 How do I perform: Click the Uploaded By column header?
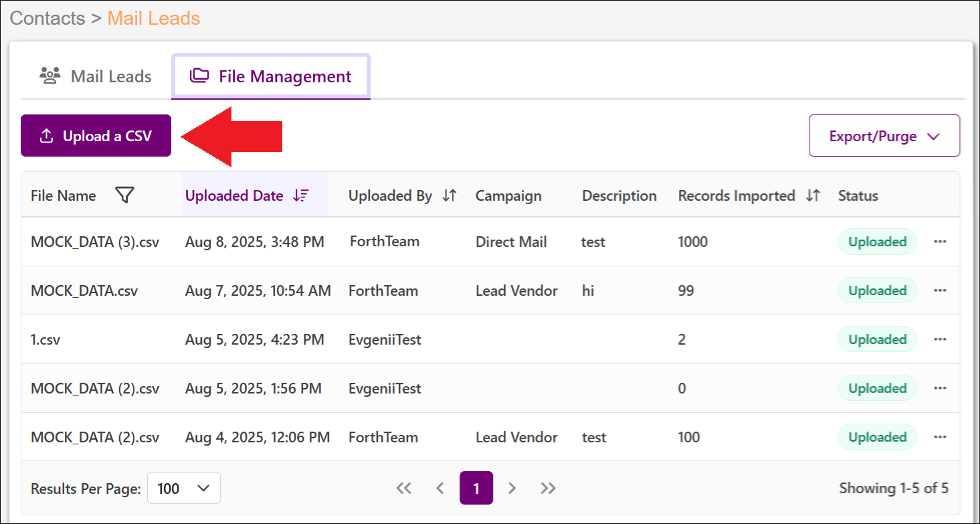point(390,196)
